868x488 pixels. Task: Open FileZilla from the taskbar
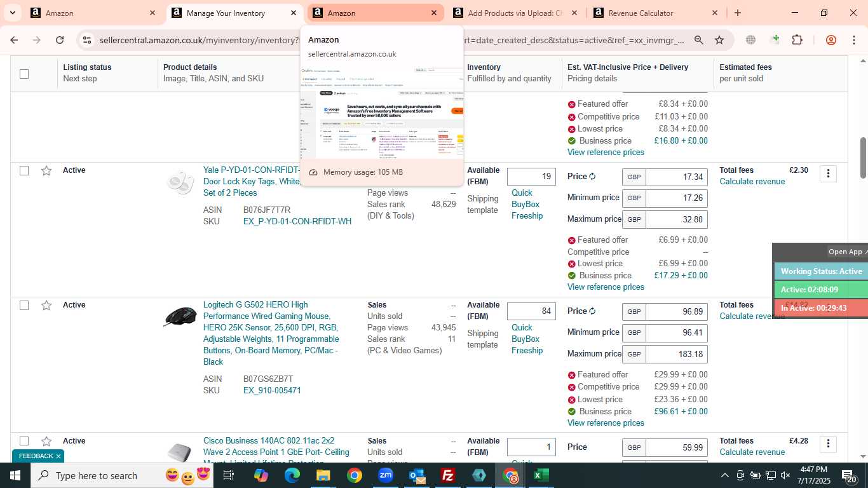point(448,475)
